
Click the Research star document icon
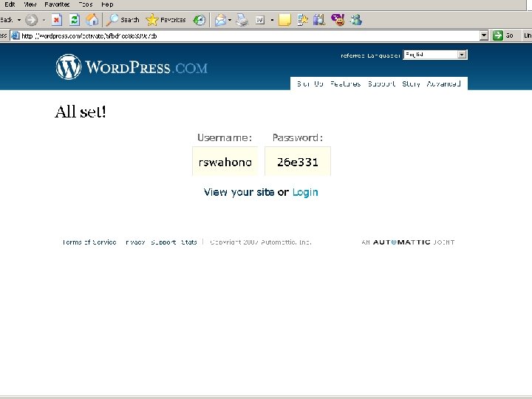[x=302, y=20]
